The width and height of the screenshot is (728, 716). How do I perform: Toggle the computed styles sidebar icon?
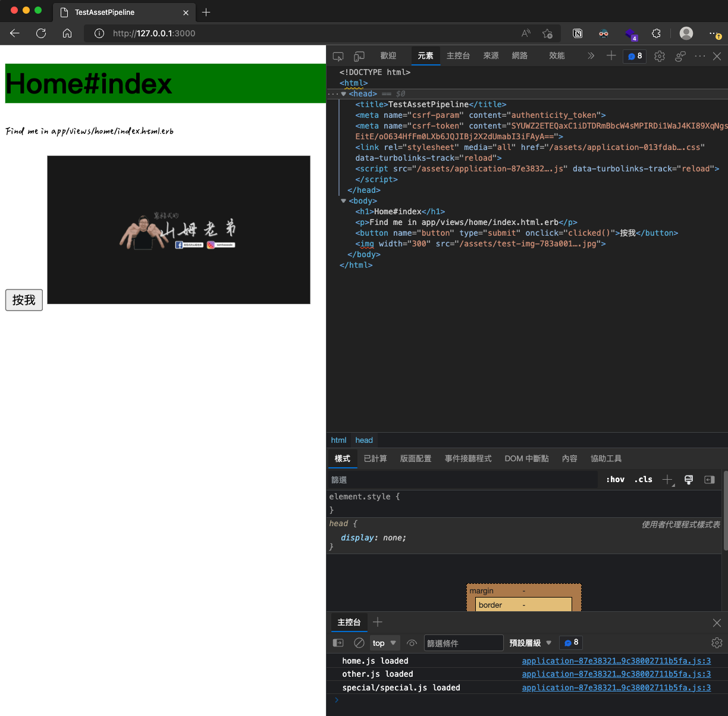click(x=710, y=480)
